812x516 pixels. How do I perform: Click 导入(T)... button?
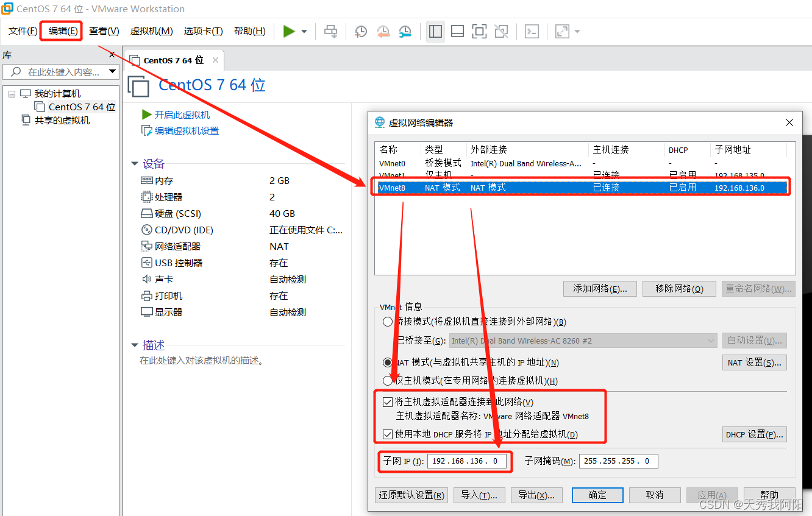pos(479,495)
